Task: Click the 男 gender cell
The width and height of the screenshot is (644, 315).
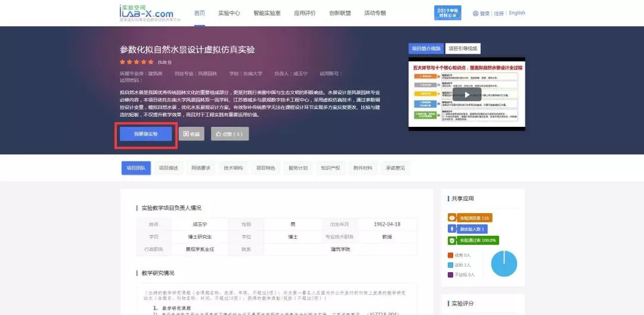Action: pos(293,224)
